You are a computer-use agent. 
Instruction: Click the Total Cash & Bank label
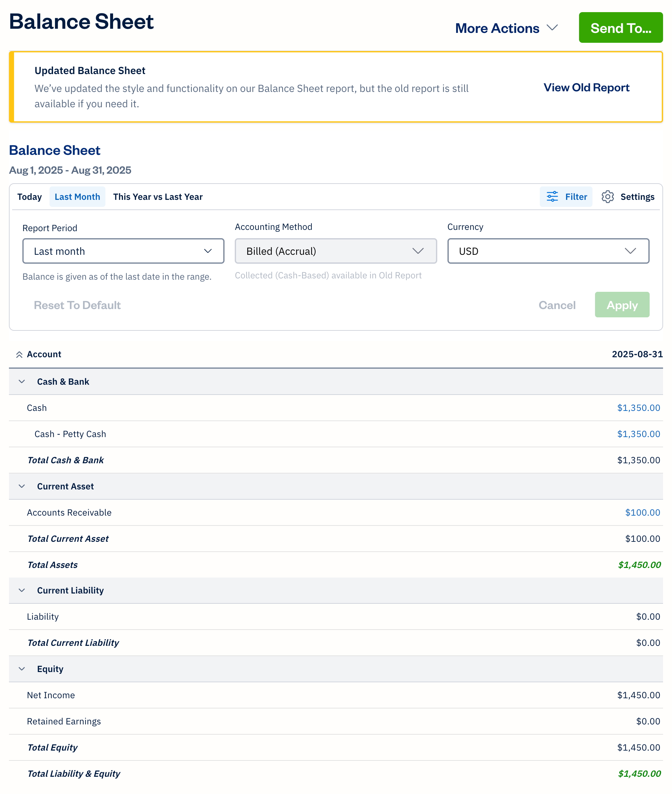tap(65, 460)
